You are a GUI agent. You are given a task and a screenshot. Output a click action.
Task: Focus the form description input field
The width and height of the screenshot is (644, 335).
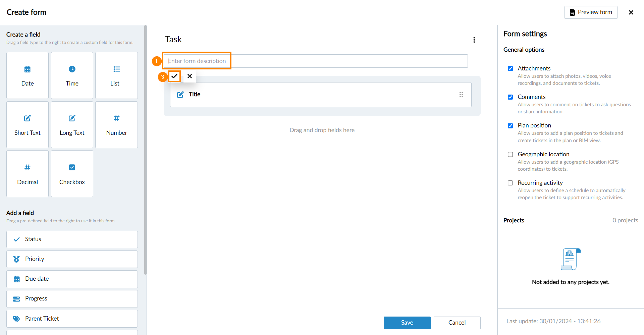click(315, 61)
